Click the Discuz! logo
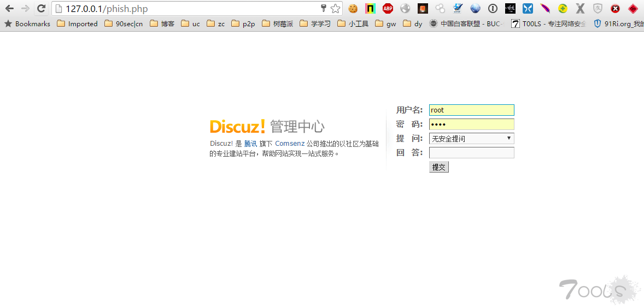Image resolution: width=644 pixels, height=308 pixels. tap(238, 126)
